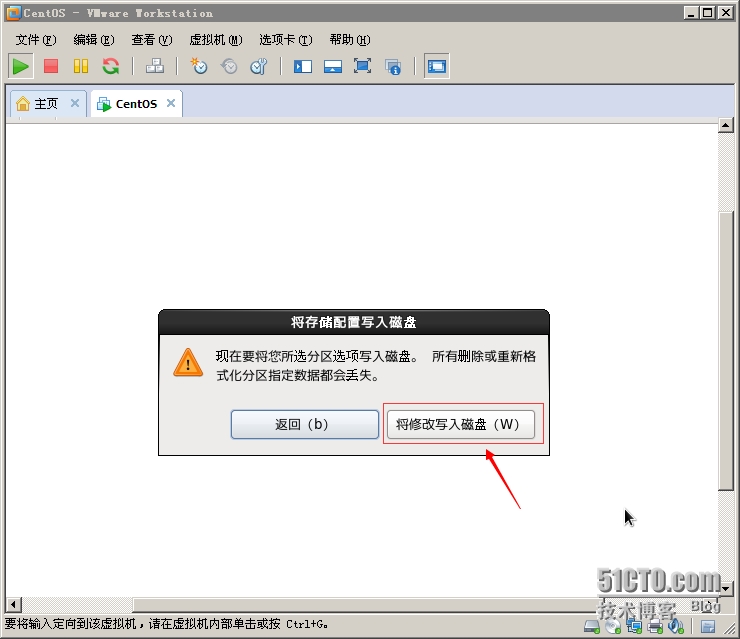Open the message log status icon
The image size is (740, 639).
click(x=707, y=627)
